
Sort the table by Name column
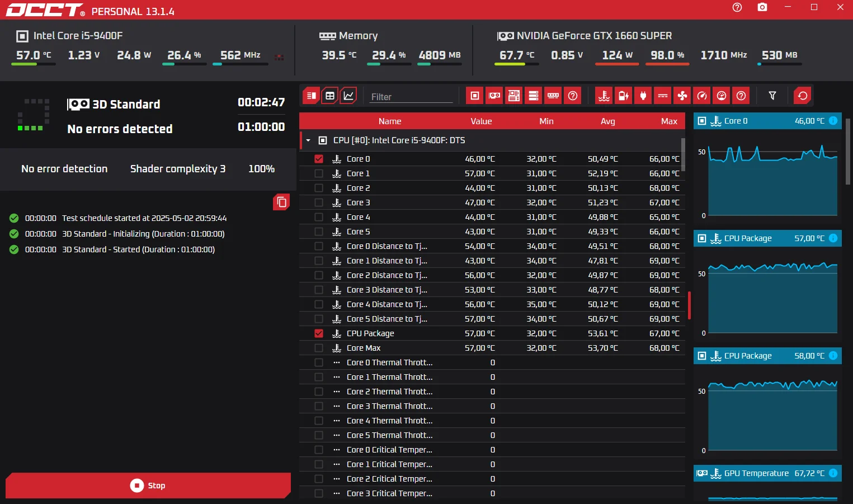(x=390, y=121)
